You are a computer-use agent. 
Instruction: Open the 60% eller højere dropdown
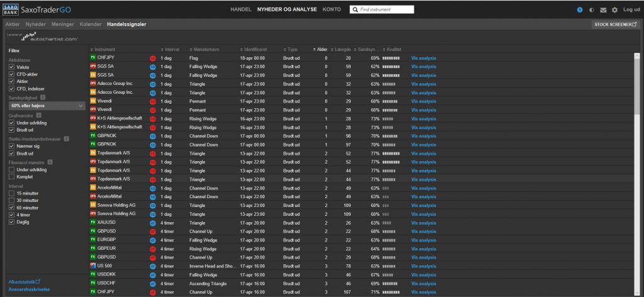pos(47,106)
